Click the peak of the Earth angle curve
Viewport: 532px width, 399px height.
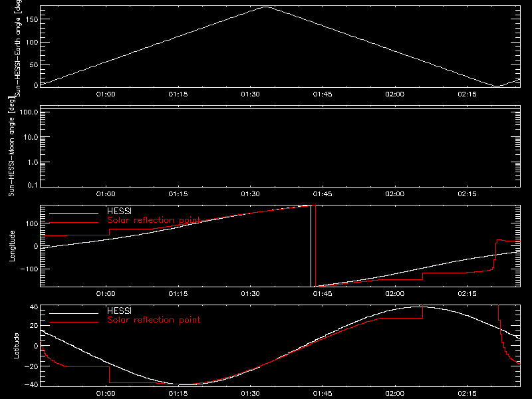(265, 7)
